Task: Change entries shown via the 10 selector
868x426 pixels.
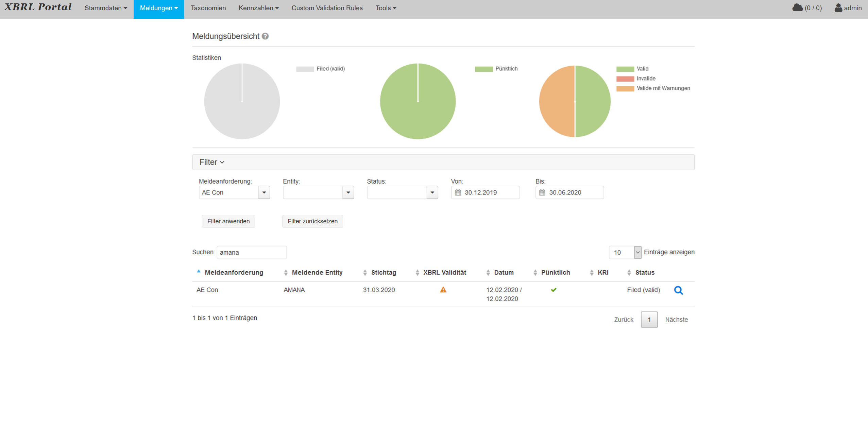Action: (x=625, y=252)
